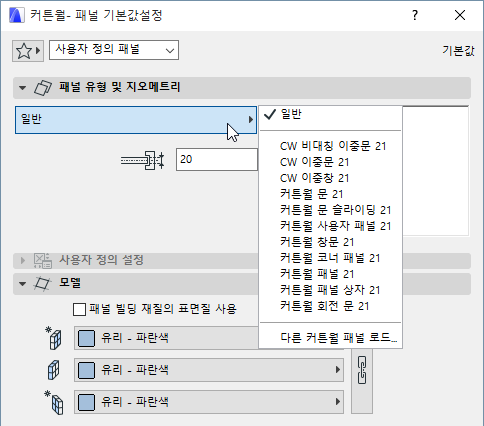The width and height of the screenshot is (484, 426).
Task: Select 다른 커튼월 패널 로드... entry
Action: (330, 338)
